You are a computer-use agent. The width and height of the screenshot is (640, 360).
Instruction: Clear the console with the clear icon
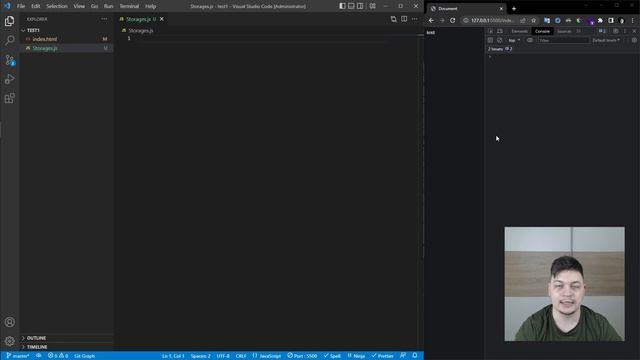(500, 40)
